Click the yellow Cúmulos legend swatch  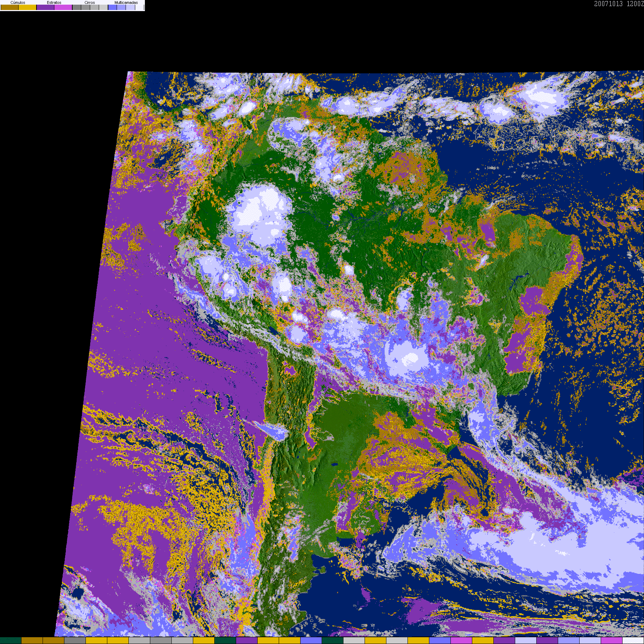[28, 7]
